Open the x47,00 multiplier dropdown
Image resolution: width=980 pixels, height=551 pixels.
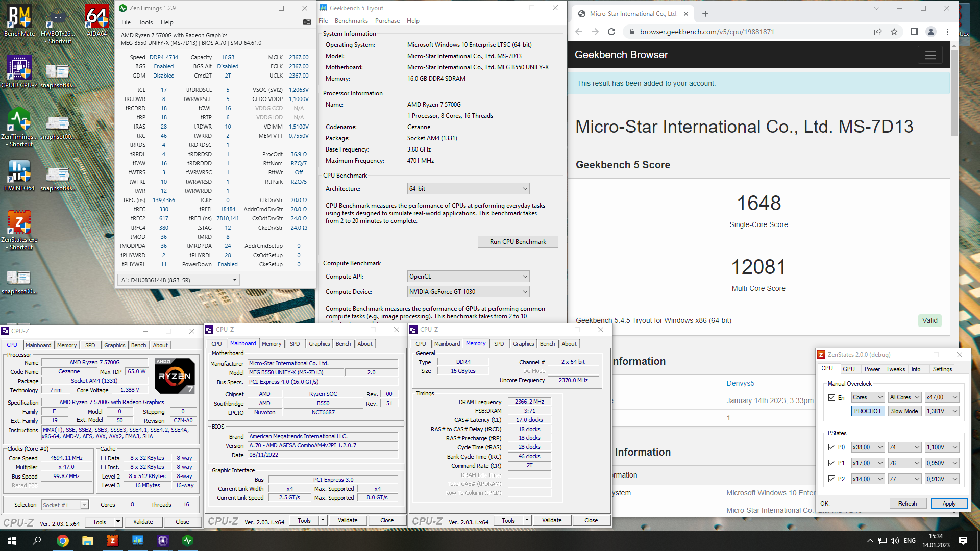point(942,397)
